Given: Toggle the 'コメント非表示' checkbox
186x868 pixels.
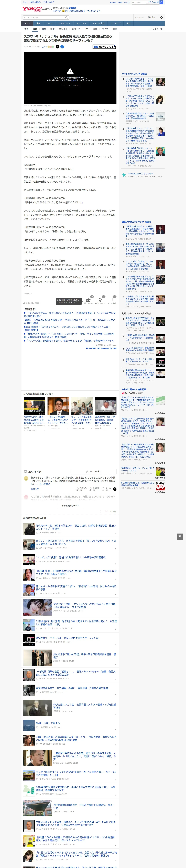Looking at the screenshot, I should pos(102,512).
